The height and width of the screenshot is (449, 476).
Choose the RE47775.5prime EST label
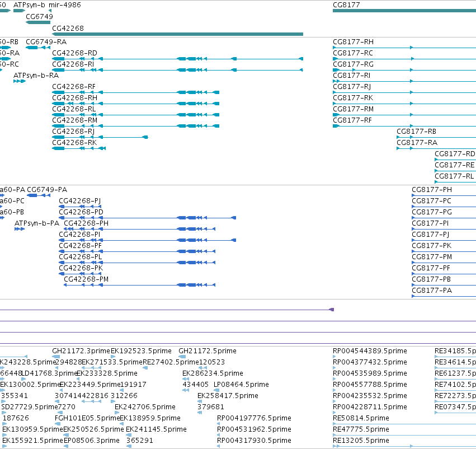pos(361,429)
